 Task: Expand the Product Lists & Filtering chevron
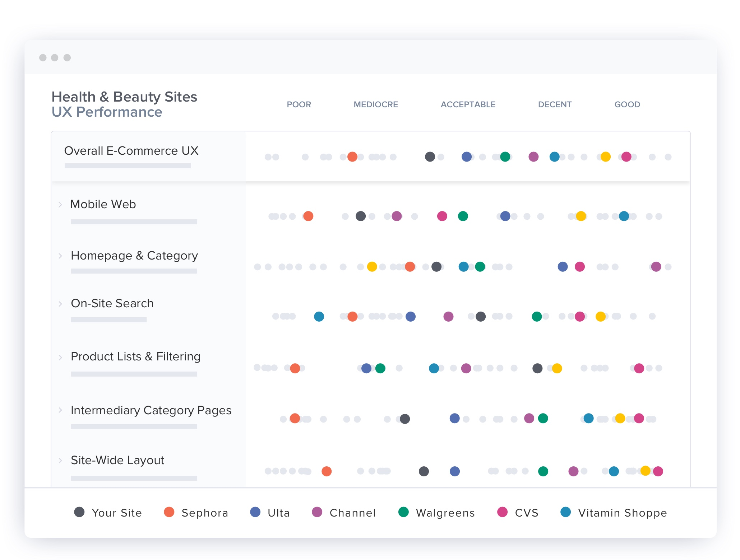60,357
